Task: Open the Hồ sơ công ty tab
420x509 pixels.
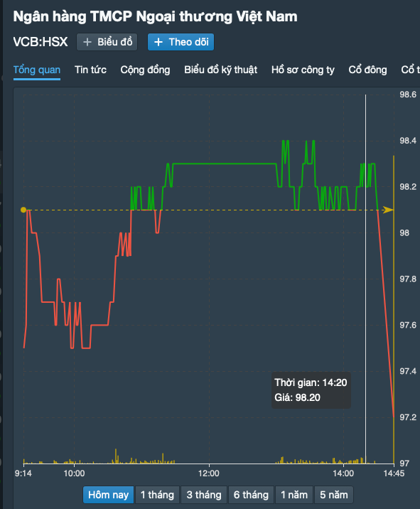Action: click(303, 70)
